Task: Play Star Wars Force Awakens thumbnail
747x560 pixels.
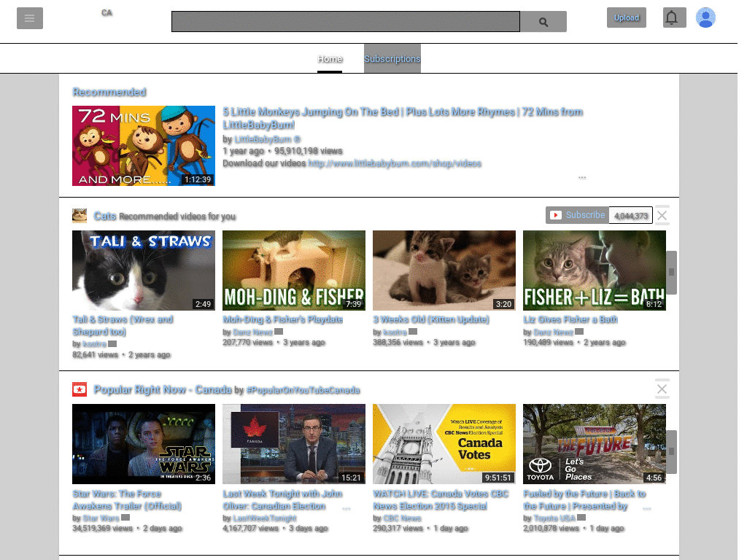Action: 144,444
